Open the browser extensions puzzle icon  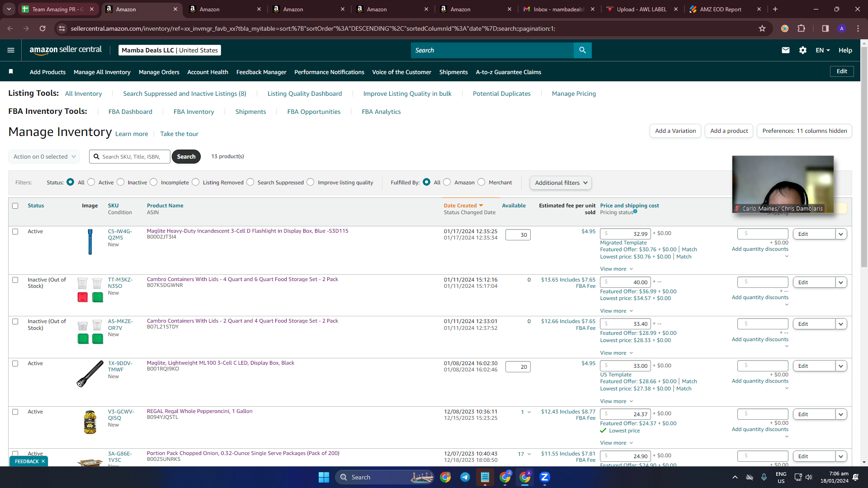[x=802, y=28]
